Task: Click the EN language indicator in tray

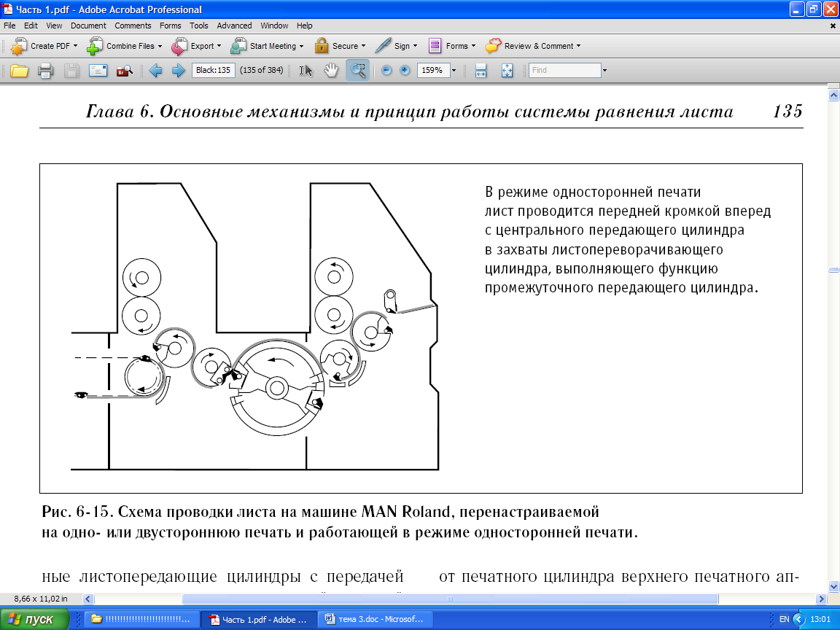Action: click(784, 619)
